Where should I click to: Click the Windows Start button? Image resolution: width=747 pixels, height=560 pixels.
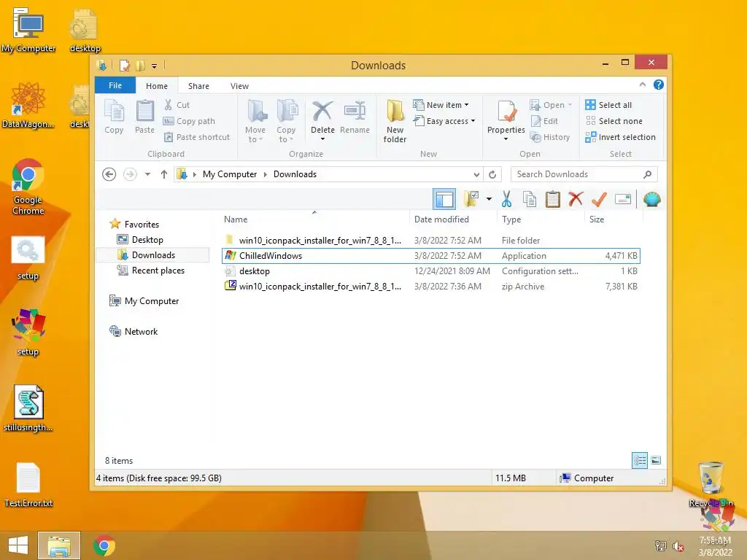coord(18,545)
